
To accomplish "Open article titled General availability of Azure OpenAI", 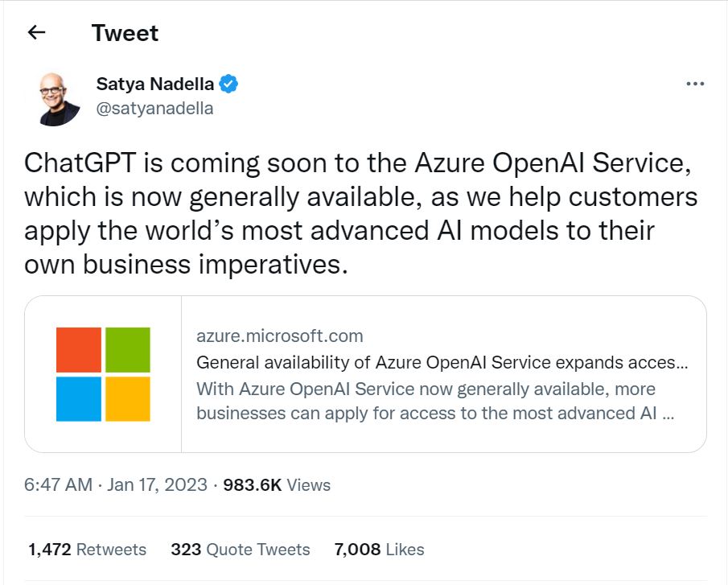I will [442, 362].
